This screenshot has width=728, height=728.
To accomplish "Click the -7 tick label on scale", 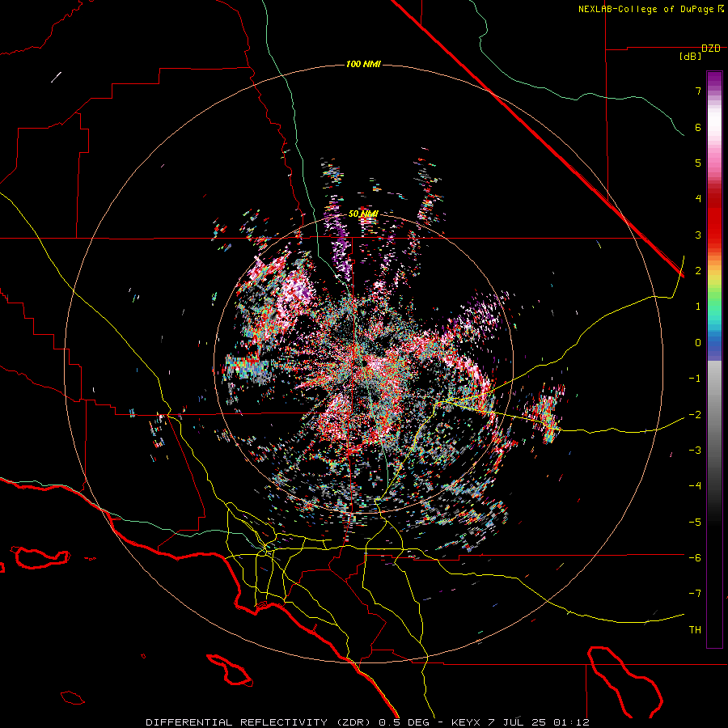I will (695, 594).
